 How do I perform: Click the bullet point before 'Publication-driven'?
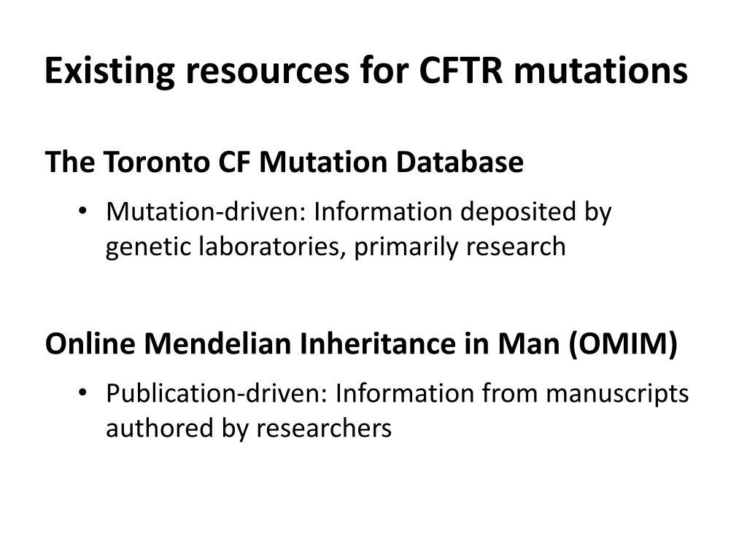pos(83,392)
